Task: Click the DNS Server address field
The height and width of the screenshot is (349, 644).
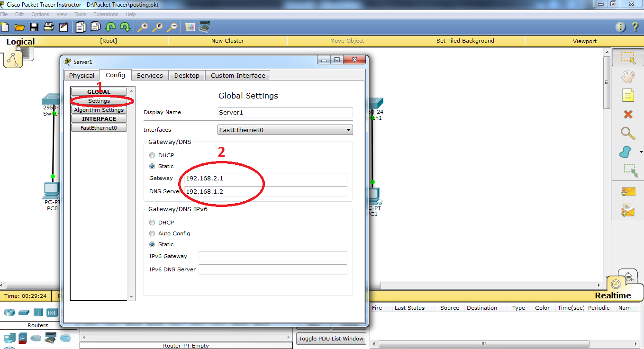Action: point(265,191)
